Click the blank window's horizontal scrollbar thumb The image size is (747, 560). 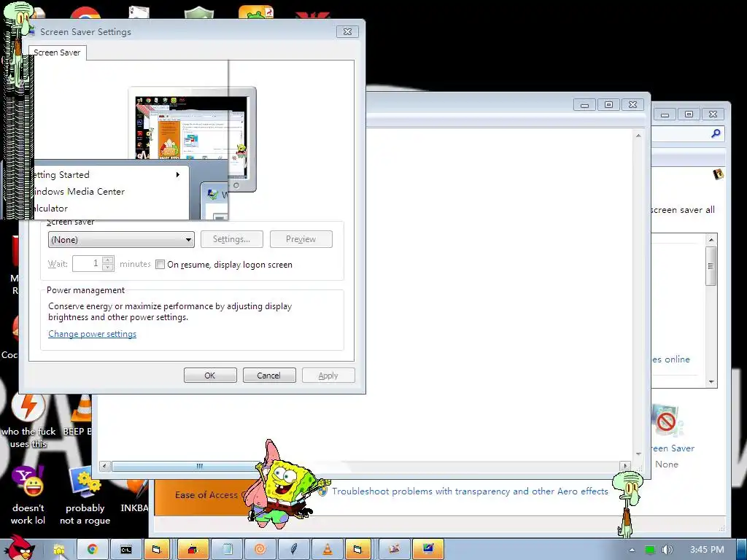click(186, 466)
